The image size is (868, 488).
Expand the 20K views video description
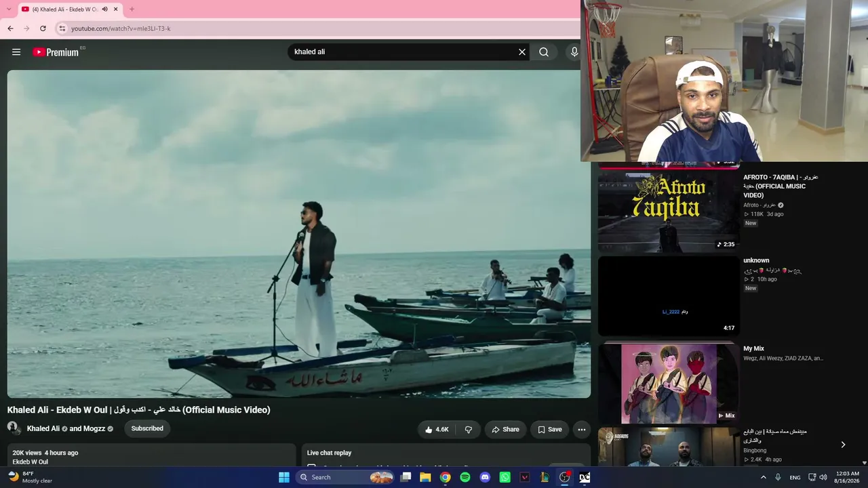152,455
